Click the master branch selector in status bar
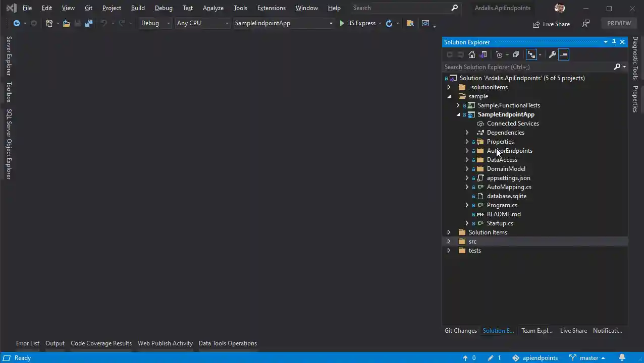The image size is (644, 363). (587, 358)
